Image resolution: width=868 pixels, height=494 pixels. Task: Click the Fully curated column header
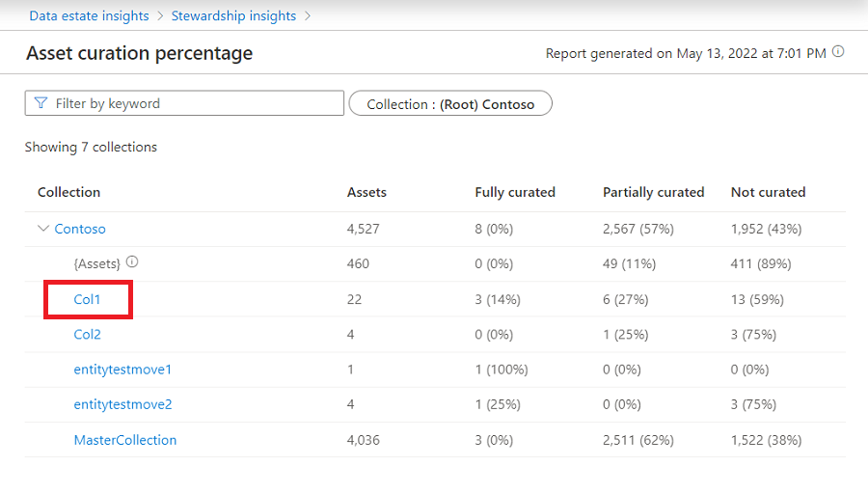click(515, 192)
